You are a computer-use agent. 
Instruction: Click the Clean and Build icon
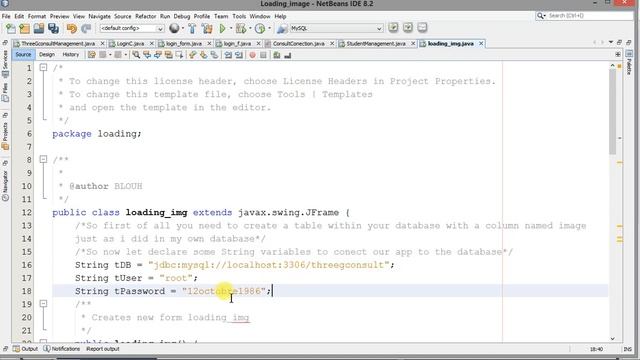point(207,28)
